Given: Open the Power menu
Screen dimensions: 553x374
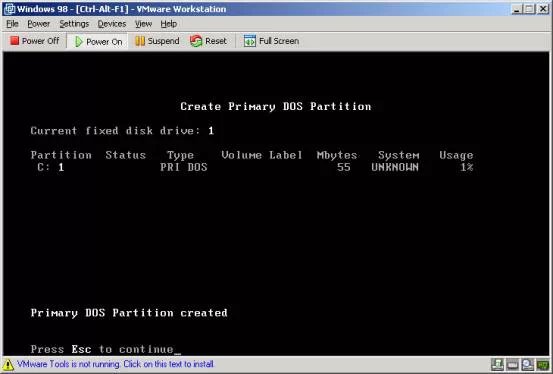Looking at the screenshot, I should pos(38,24).
